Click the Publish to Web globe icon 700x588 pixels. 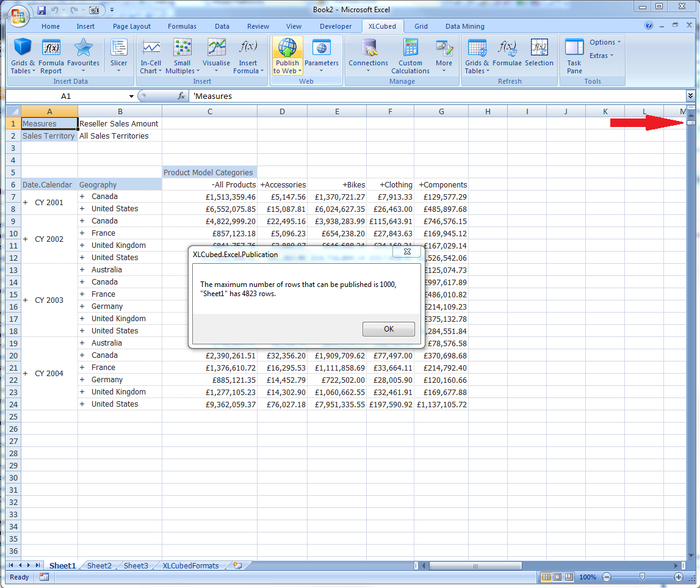click(x=287, y=48)
